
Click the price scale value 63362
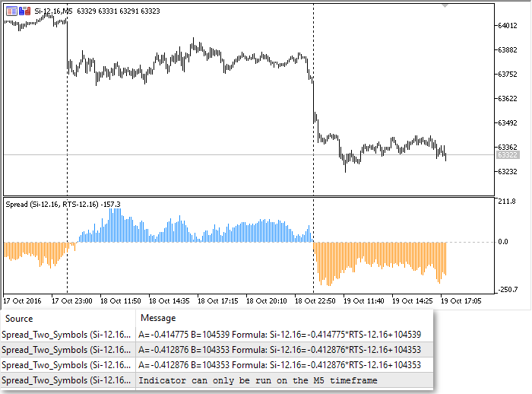click(x=507, y=147)
